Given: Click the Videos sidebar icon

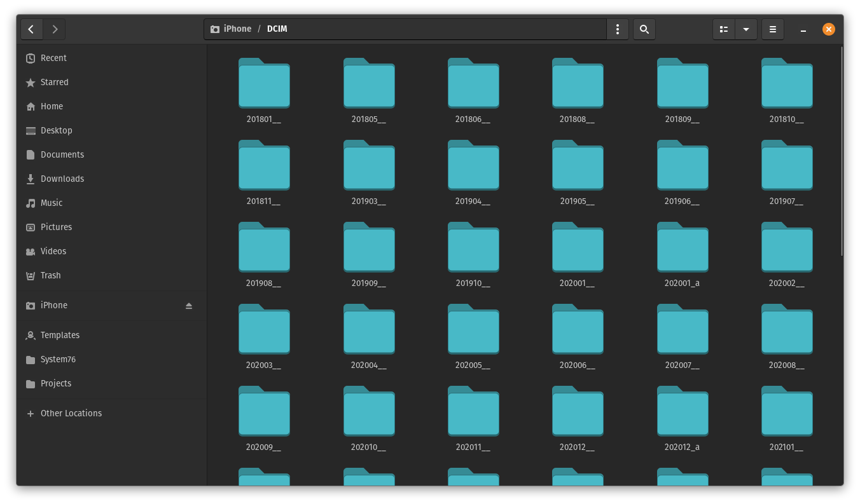Looking at the screenshot, I should (x=31, y=251).
